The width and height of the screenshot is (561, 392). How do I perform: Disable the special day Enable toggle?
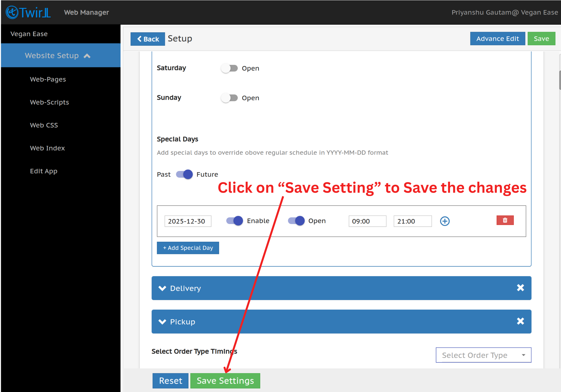(x=235, y=221)
